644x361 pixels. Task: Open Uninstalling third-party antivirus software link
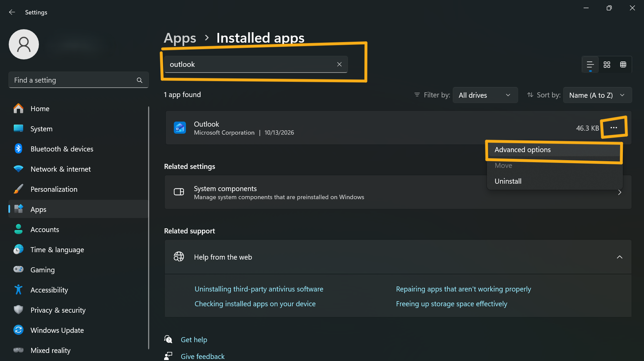pos(259,289)
